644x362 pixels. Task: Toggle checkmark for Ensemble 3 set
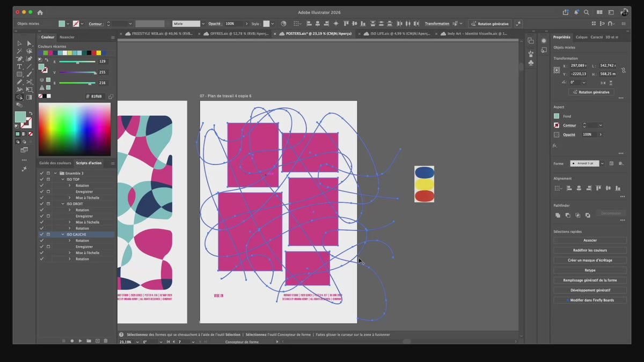41,173
